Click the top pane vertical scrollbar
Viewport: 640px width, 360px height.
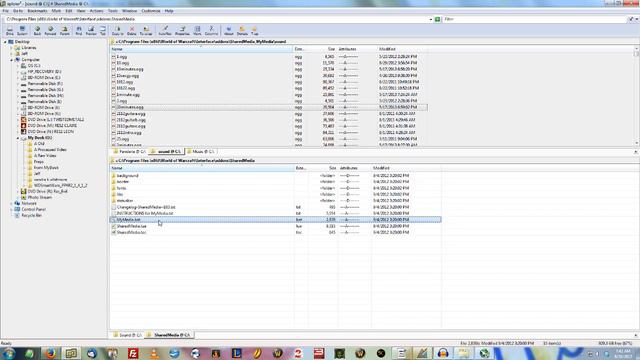pyautogui.click(x=637, y=96)
